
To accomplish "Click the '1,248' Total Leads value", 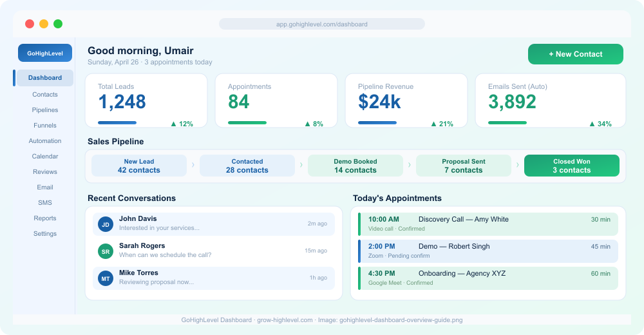I will (x=122, y=102).
